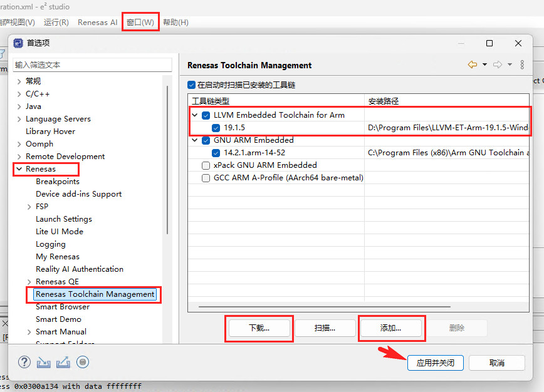Open the Renesas AI menu
Screen dimensions: 544x392
coord(98,22)
